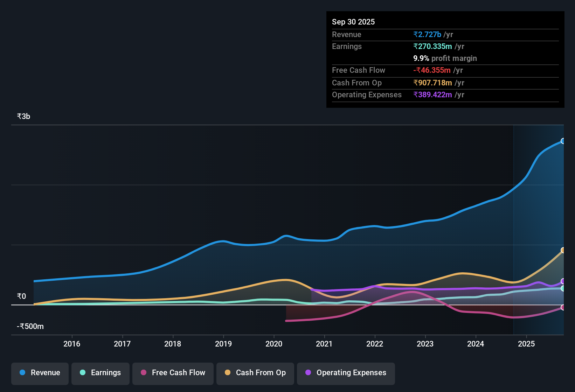Screen dimensions: 575x392
Task: Click the pink Free Cash Flow dot icon
Action: (143, 372)
